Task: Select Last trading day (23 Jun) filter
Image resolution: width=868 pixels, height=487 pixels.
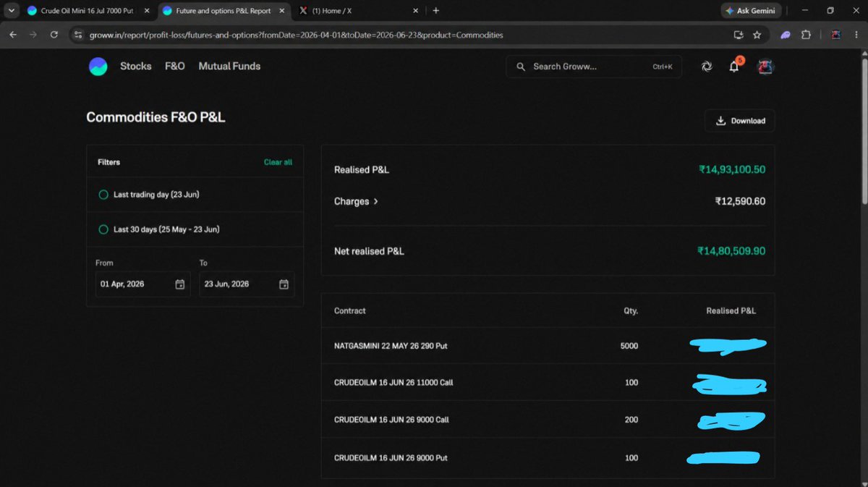Action: 148,195
